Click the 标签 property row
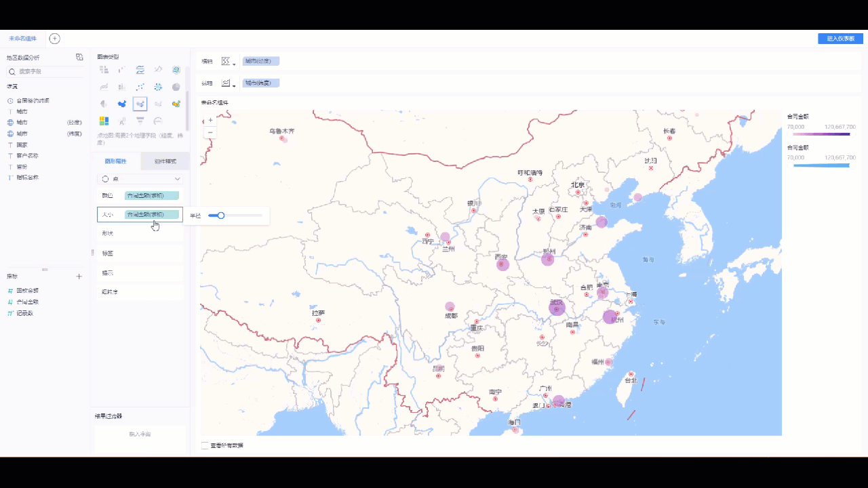Image resolution: width=868 pixels, height=488 pixels. click(140, 253)
